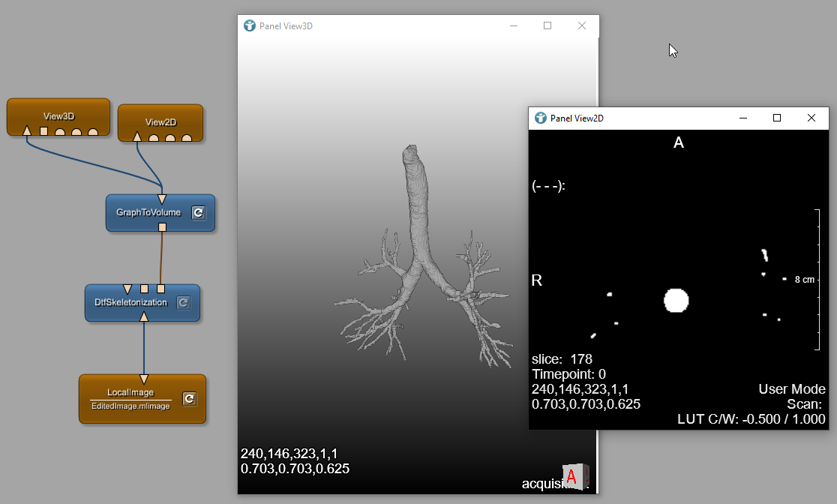The height and width of the screenshot is (504, 837).
Task: Maximize the Panel View3D window
Action: pos(547,25)
